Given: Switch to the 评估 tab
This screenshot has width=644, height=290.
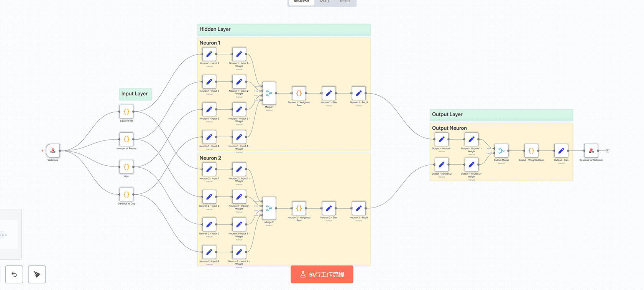Looking at the screenshot, I should tap(345, 2).
